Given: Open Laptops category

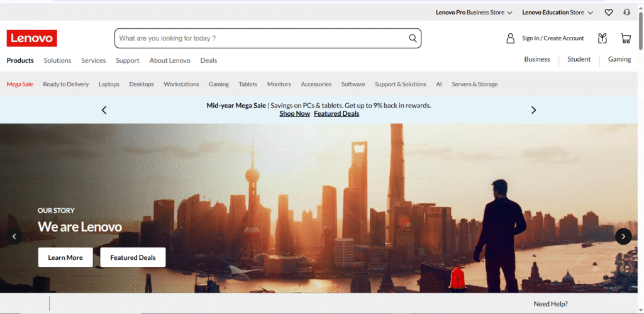Looking at the screenshot, I should [x=109, y=84].
